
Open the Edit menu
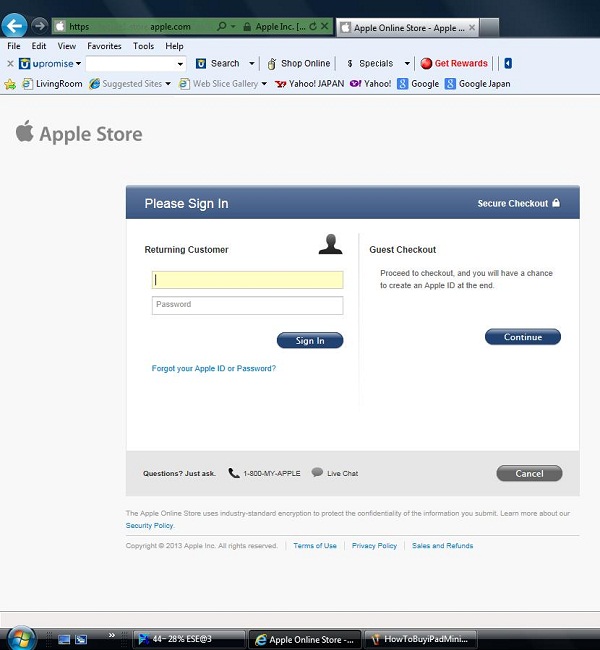pyautogui.click(x=39, y=46)
